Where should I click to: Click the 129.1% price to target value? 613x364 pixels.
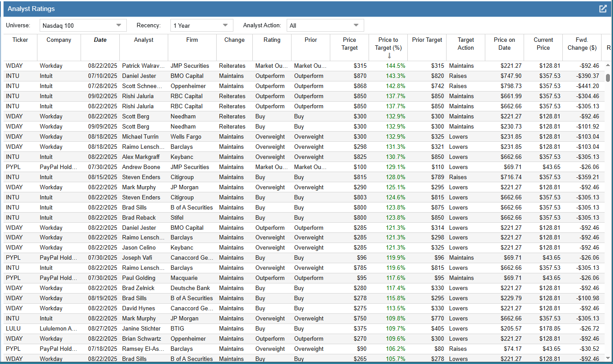396,167
